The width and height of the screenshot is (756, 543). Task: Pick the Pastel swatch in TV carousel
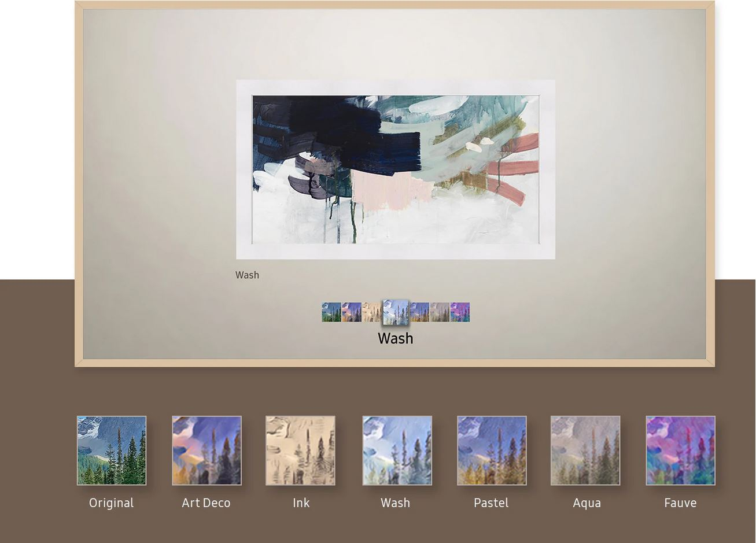pos(419,312)
